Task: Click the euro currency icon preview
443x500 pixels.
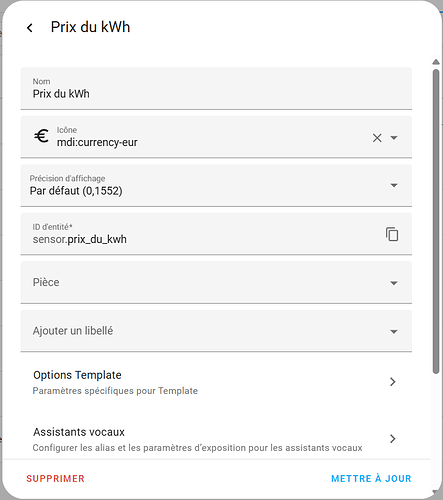Action: point(41,136)
